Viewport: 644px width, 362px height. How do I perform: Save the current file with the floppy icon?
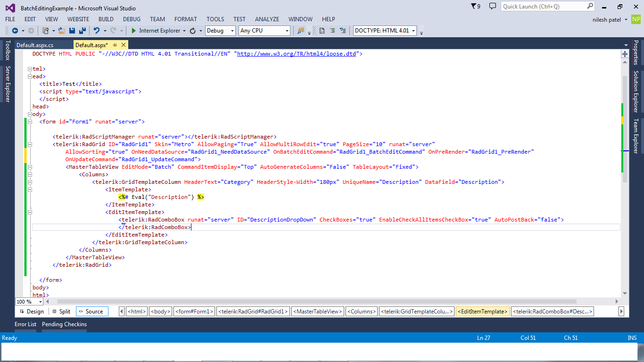pyautogui.click(x=72, y=31)
